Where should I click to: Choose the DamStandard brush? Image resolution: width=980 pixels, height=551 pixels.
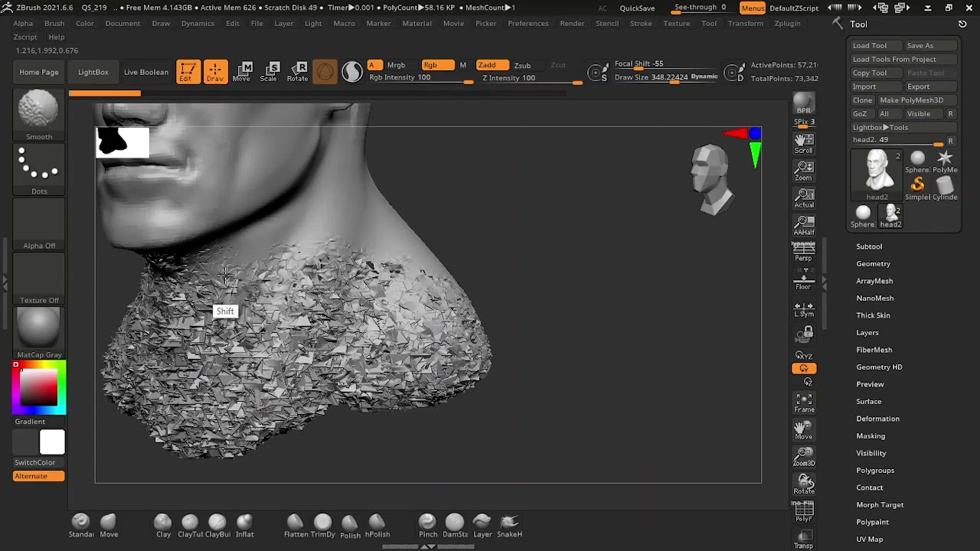tap(455, 526)
